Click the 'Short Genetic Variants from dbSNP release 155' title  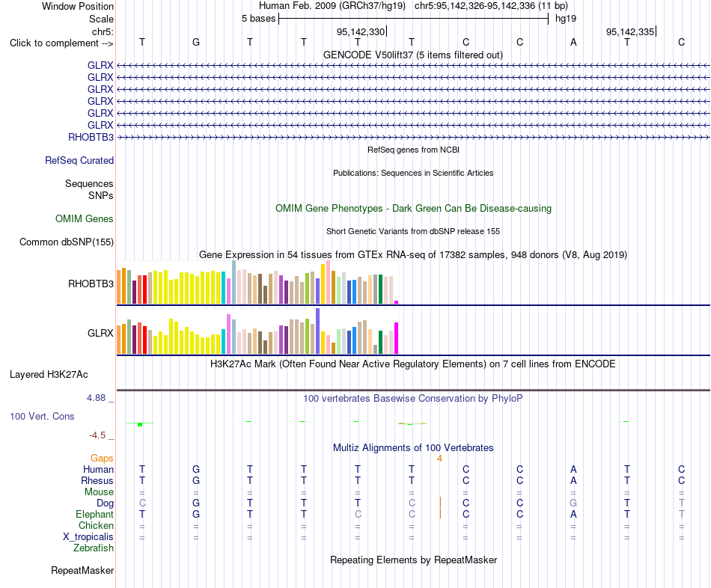413,231
